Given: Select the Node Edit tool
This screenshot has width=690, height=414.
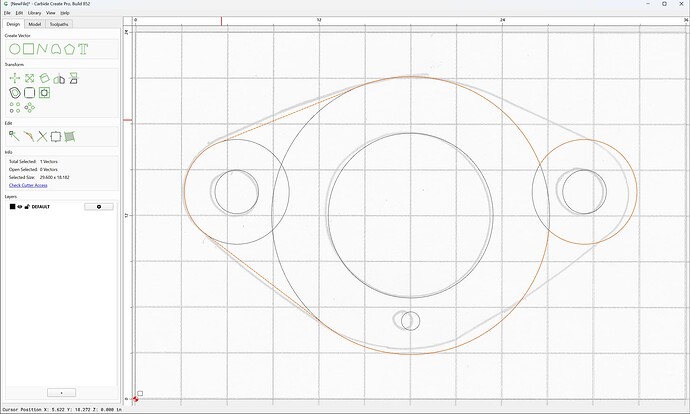Looking at the screenshot, I should coord(14,136).
